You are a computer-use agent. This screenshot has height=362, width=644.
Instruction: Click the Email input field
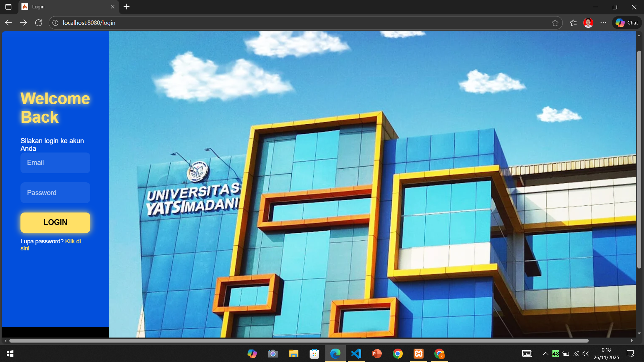[x=55, y=163]
